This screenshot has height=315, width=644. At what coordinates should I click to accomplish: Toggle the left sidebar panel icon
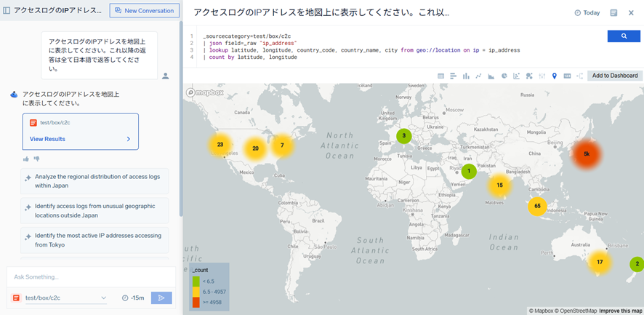click(x=7, y=11)
